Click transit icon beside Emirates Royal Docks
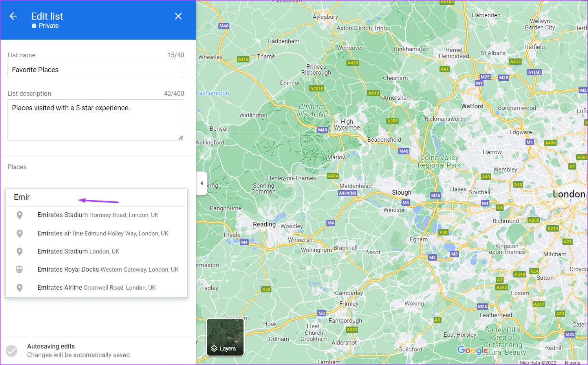588x365 pixels. (x=19, y=270)
